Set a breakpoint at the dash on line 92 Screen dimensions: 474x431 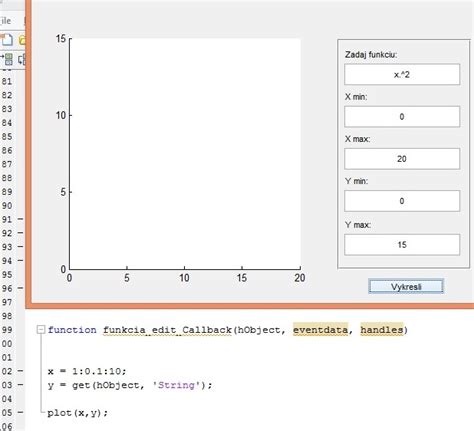pos(20,233)
